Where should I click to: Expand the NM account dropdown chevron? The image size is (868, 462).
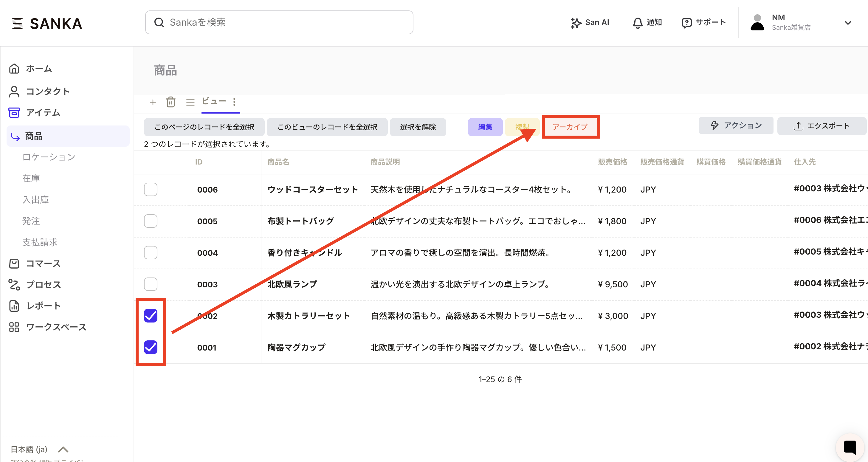click(x=848, y=23)
